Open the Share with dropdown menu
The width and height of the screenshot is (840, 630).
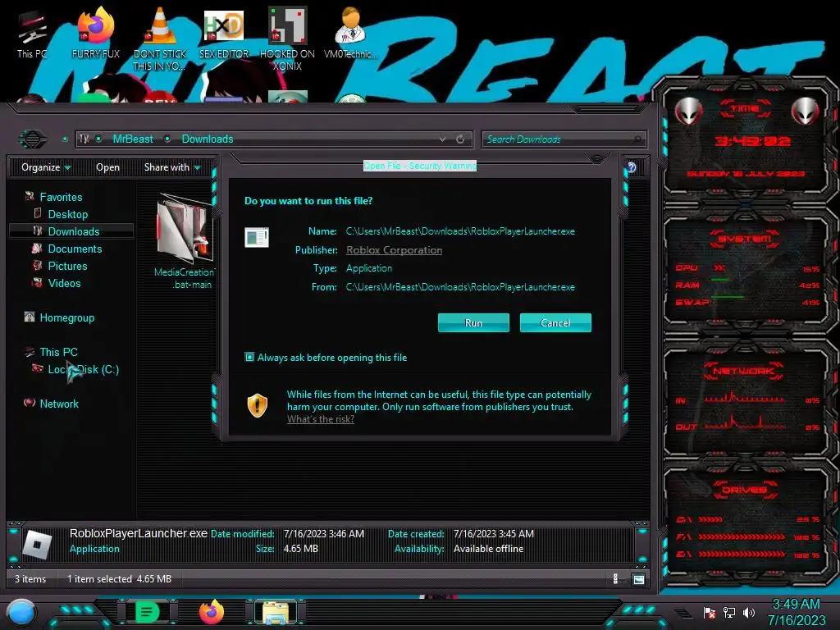(x=172, y=167)
